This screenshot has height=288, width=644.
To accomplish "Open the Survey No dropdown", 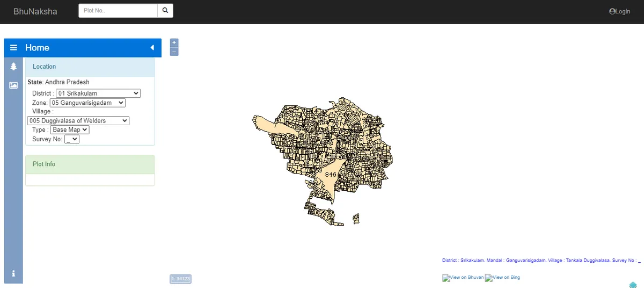I will pos(72,139).
